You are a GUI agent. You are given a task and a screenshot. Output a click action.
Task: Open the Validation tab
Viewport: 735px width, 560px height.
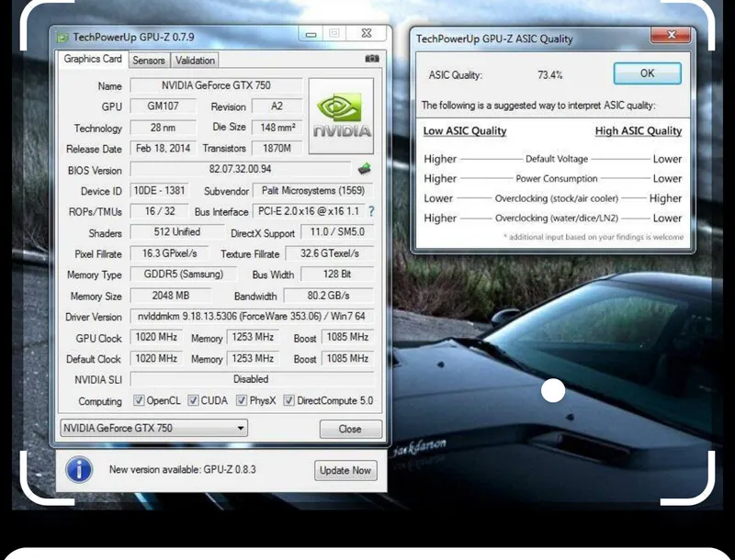point(195,61)
